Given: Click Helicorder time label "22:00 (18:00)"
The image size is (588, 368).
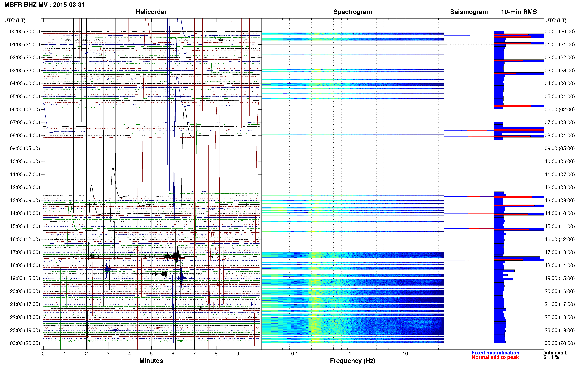Looking at the screenshot, I should (25, 317).
